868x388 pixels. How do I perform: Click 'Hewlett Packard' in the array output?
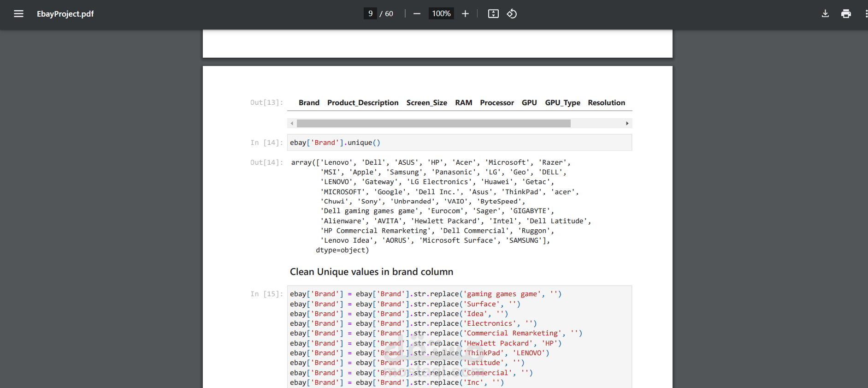[446, 221]
